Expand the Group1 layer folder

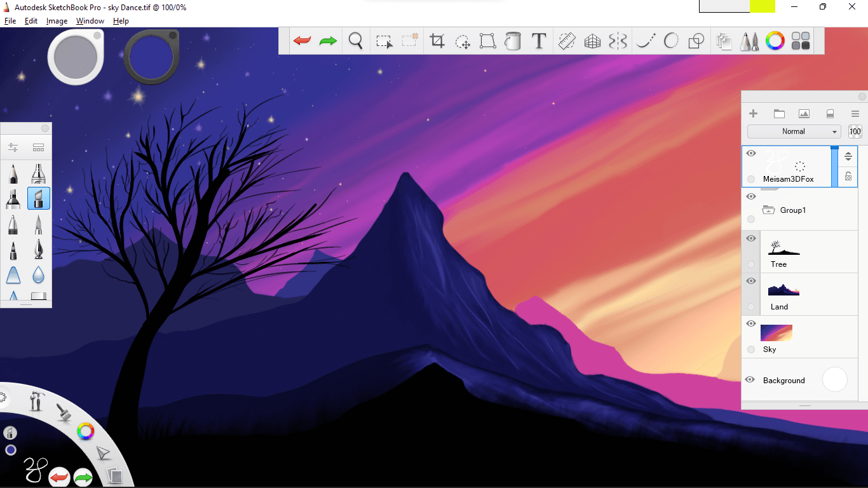click(x=768, y=210)
